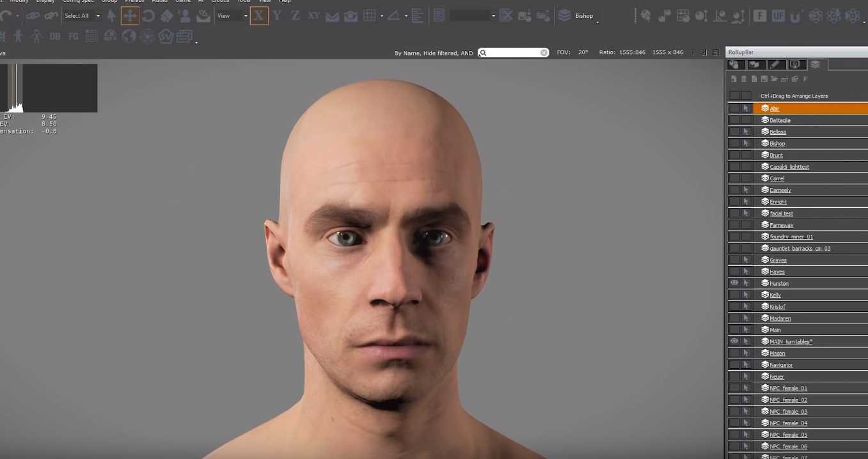Image resolution: width=868 pixels, height=459 pixels.
Task: Click the layer stack icon beside Bishop
Action: point(564,15)
